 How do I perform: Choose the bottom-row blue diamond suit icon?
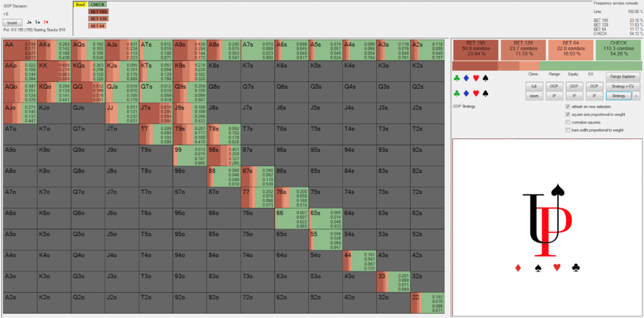click(466, 93)
